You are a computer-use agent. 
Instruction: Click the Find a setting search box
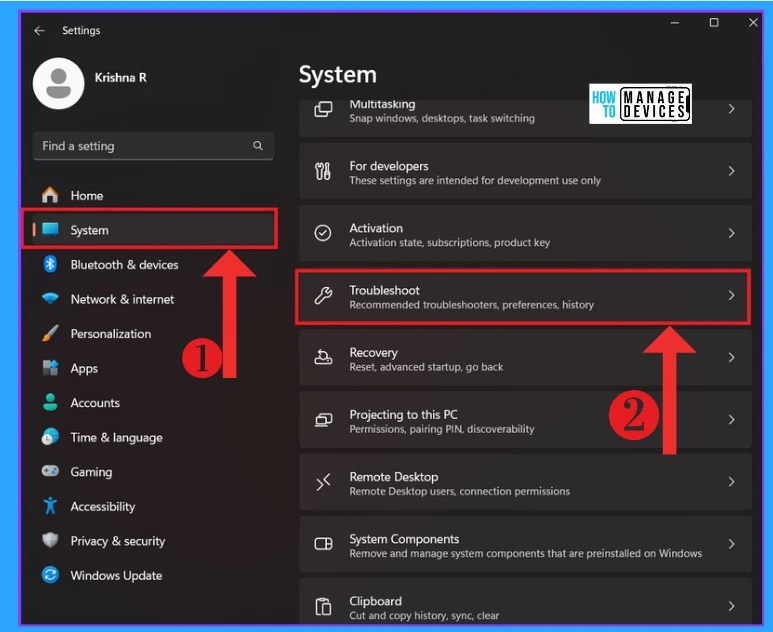153,146
